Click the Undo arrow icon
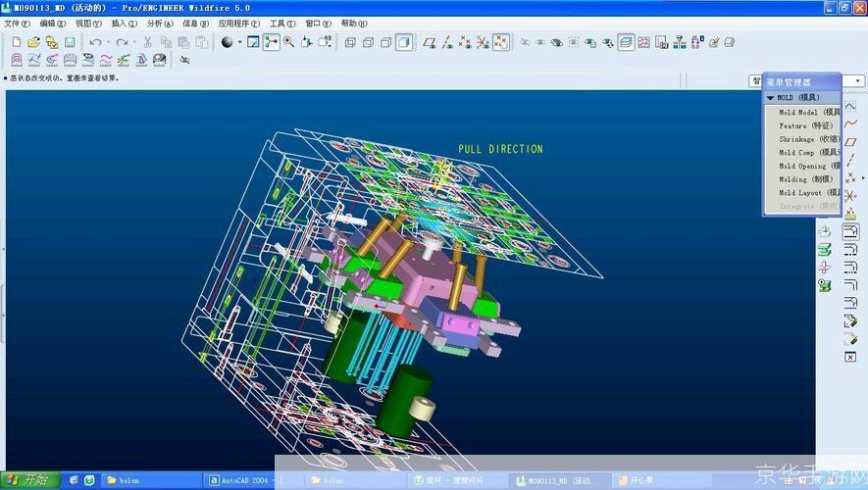The height and width of the screenshot is (490, 868). click(x=94, y=42)
